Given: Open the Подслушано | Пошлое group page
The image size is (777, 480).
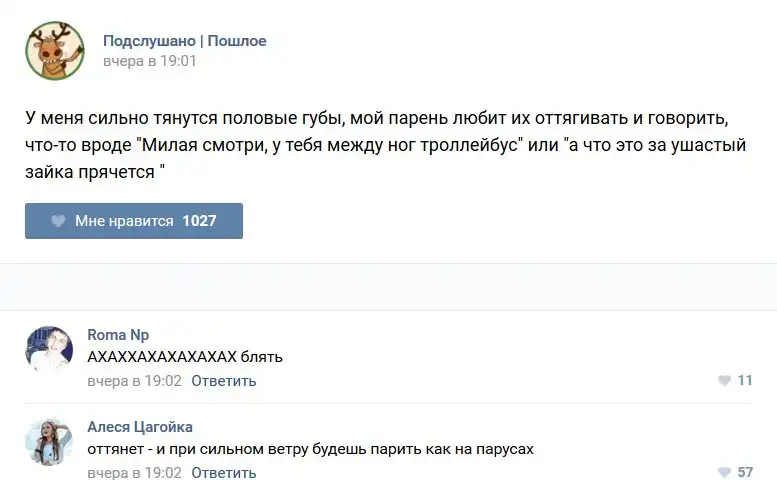Looking at the screenshot, I should tap(184, 41).
